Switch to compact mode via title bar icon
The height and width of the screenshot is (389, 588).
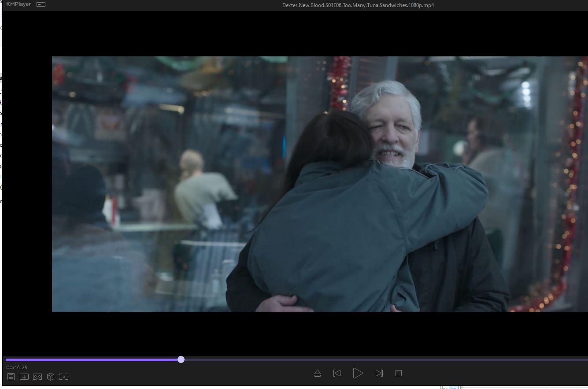coord(41,4)
